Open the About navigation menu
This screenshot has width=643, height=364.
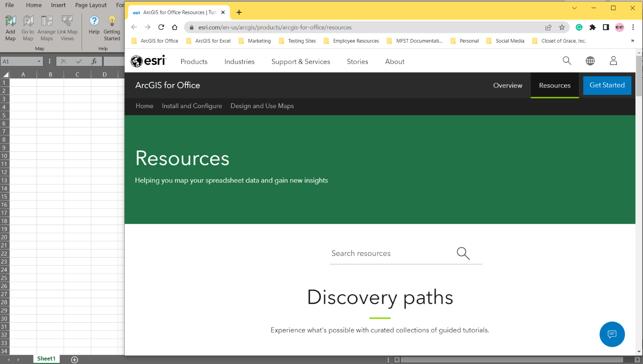395,61
